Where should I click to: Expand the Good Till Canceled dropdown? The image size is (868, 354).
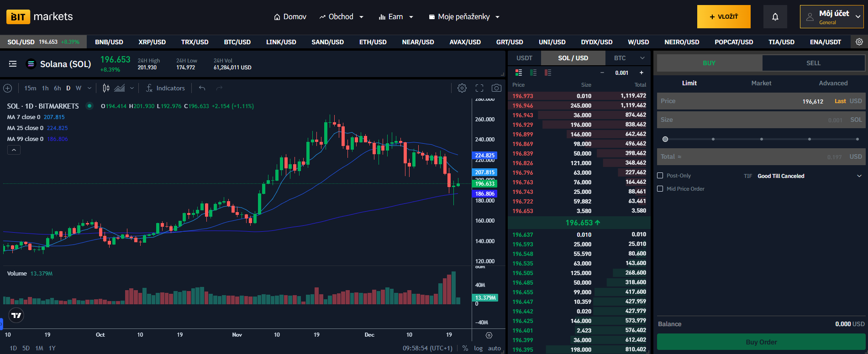859,176
